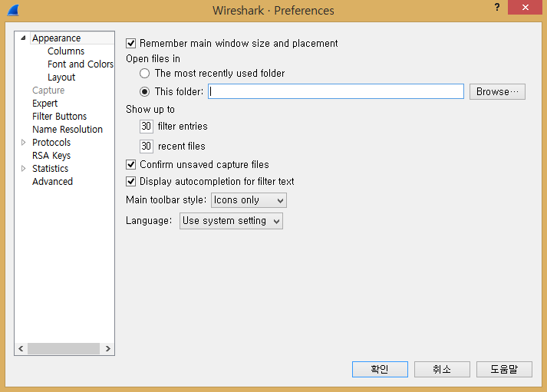Expand the Protocols tree node
The width and height of the screenshot is (547, 392).
[x=23, y=142]
